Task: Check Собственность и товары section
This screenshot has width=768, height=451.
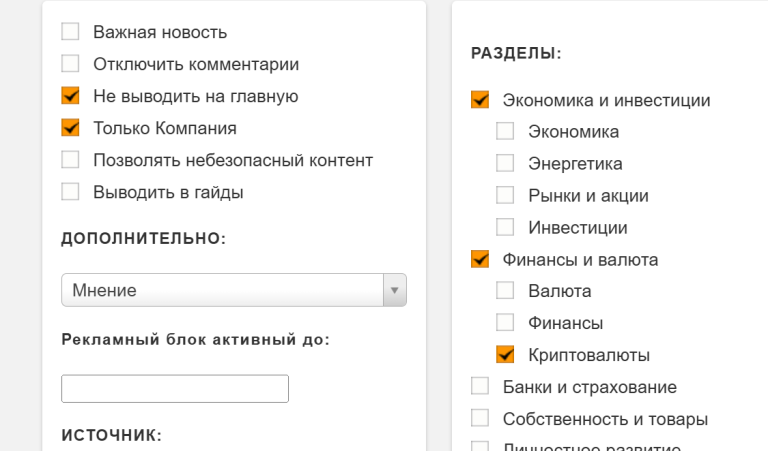Action: (480, 418)
